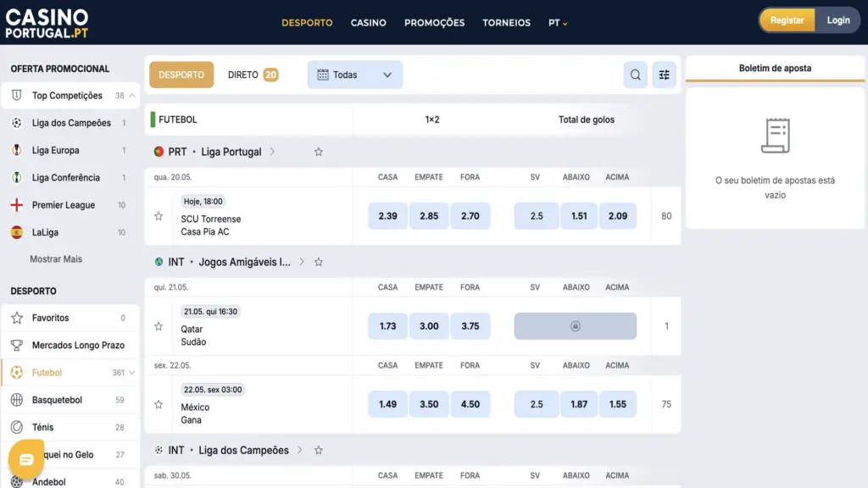This screenshot has width=868, height=488.
Task: Open Basquetebol sports list item
Action: click(70, 400)
